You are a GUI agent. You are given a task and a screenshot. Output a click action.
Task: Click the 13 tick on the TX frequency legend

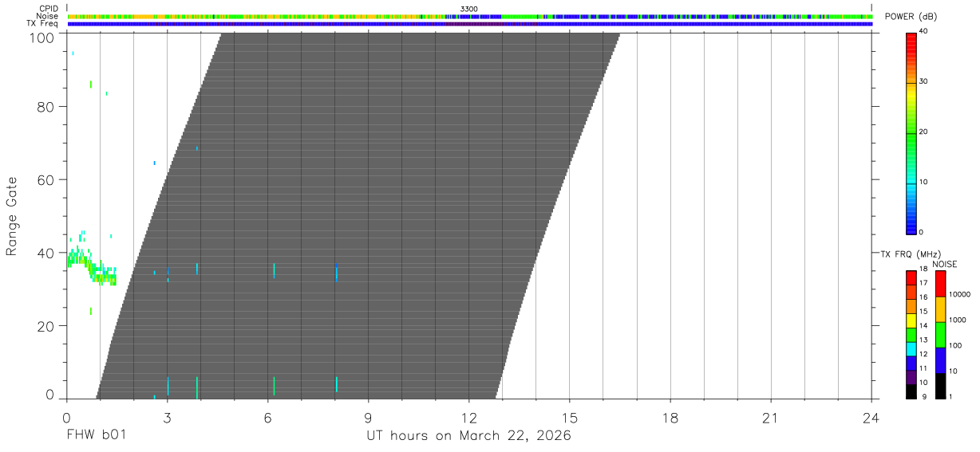923,340
